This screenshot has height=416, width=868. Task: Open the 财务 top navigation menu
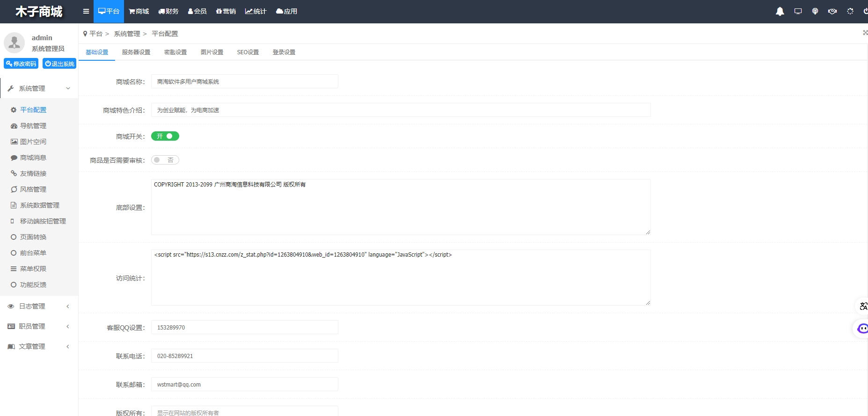168,11
